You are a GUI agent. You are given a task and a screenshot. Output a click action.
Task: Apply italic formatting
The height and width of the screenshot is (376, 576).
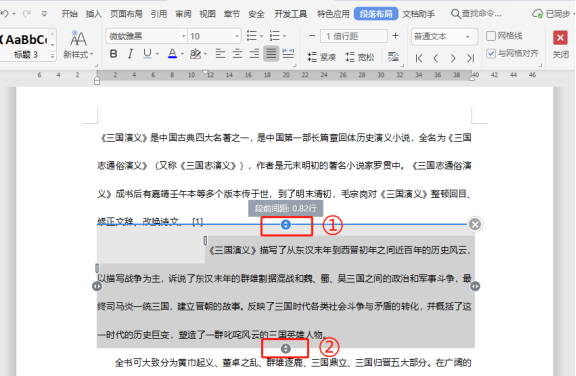[x=130, y=54]
